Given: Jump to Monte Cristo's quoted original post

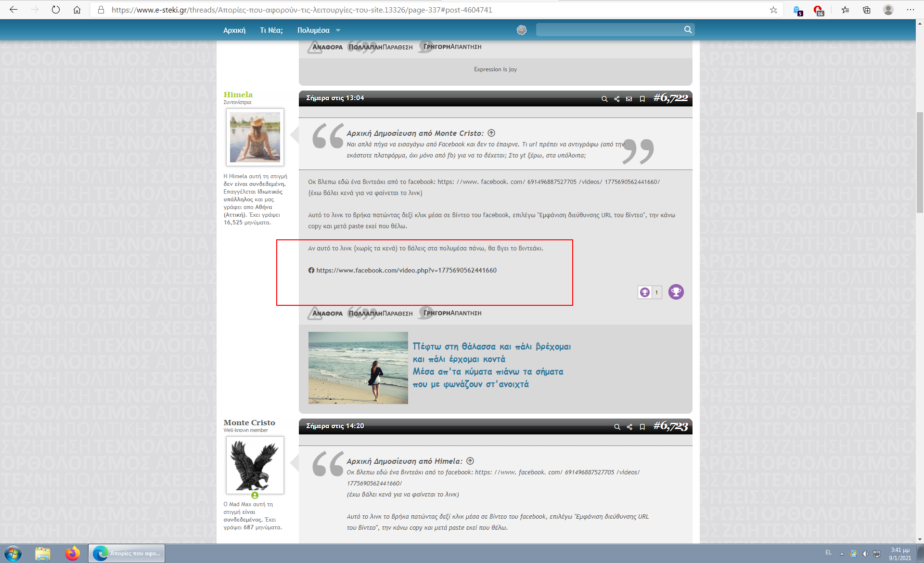Looking at the screenshot, I should click(x=491, y=133).
